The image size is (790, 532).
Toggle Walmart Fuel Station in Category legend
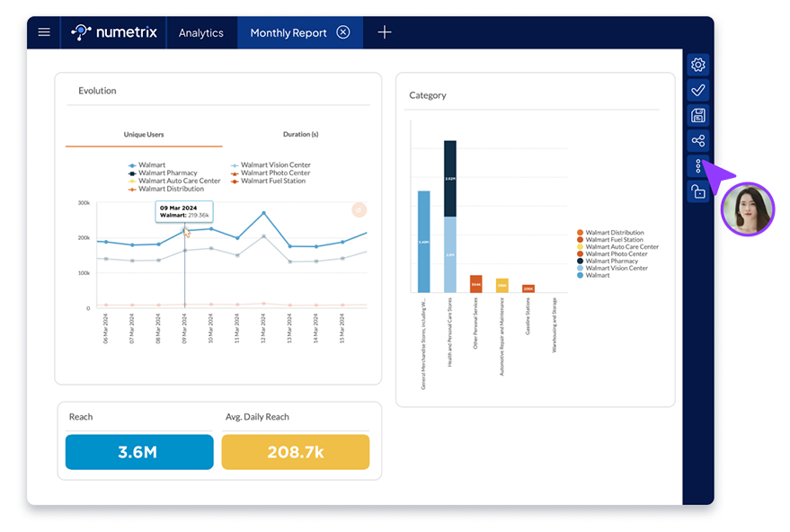click(609, 240)
